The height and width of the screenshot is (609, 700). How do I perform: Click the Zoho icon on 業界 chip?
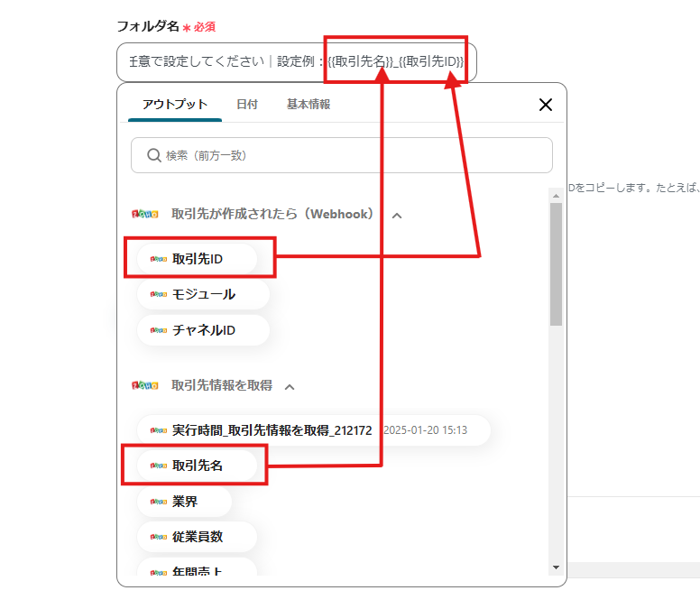point(159,502)
